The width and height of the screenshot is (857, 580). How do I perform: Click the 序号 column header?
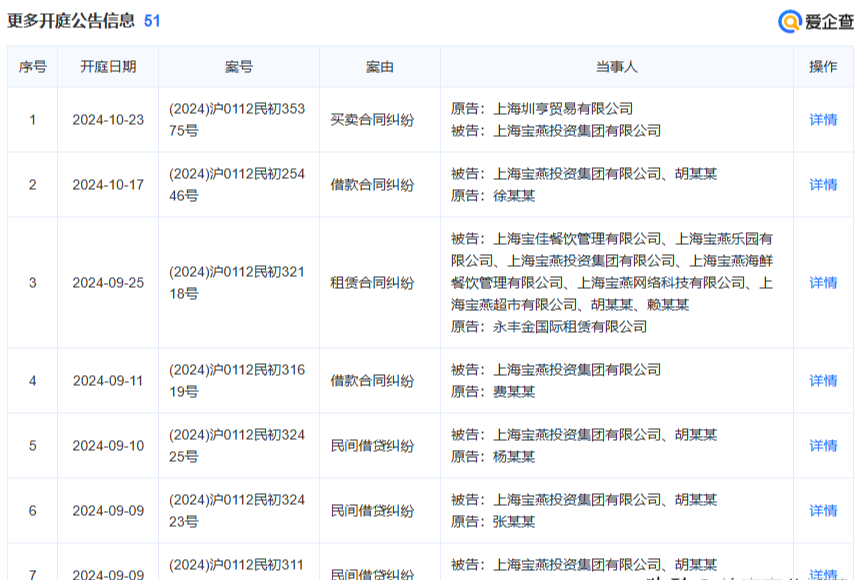[x=33, y=67]
